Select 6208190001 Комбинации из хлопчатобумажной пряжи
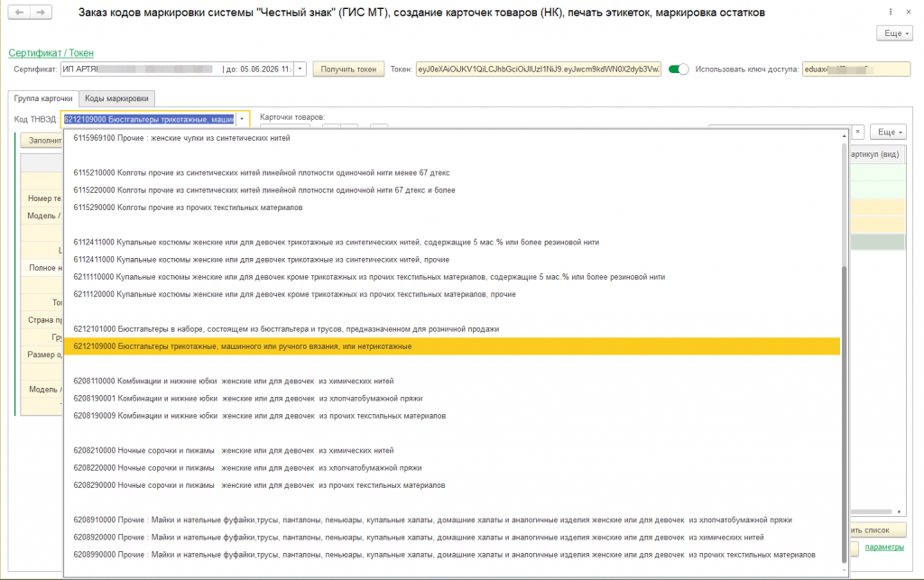This screenshot has width=924, height=580. (x=451, y=399)
